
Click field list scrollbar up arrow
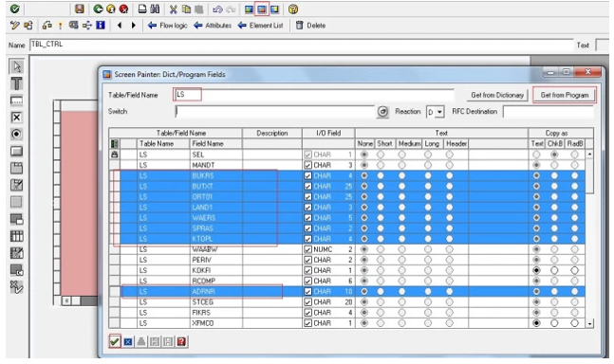[589, 155]
